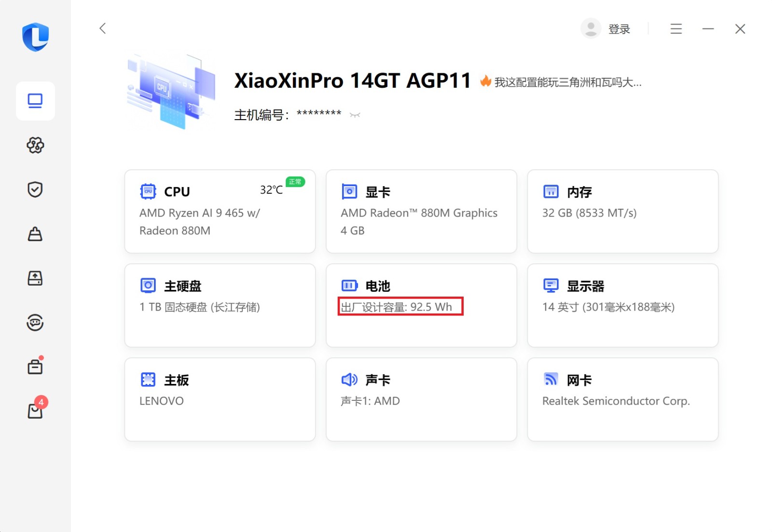Open the toolbox icon with red dot
The height and width of the screenshot is (532, 772).
[x=35, y=367]
